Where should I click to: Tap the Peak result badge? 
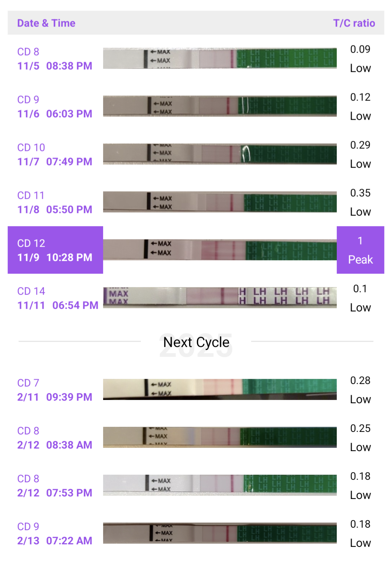360,250
